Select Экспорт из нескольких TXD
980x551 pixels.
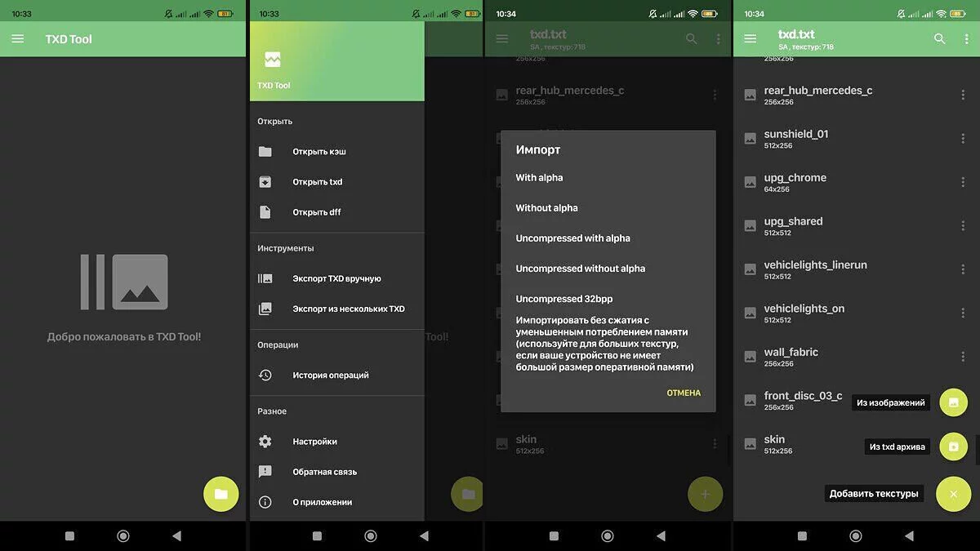tap(348, 309)
